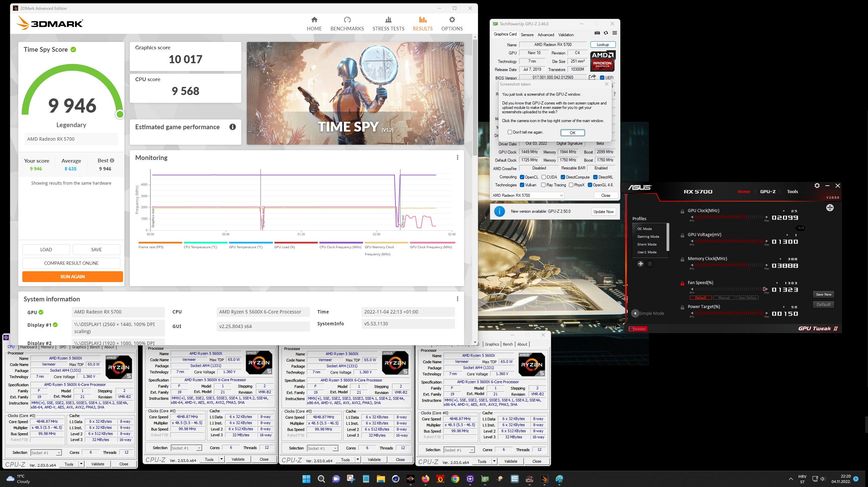
Task: Toggle the Vulkan checkbox
Action: pos(522,185)
